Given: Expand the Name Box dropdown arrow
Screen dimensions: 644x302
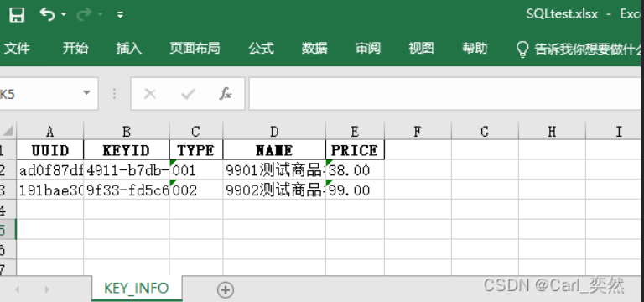Looking at the screenshot, I should 86,93.
